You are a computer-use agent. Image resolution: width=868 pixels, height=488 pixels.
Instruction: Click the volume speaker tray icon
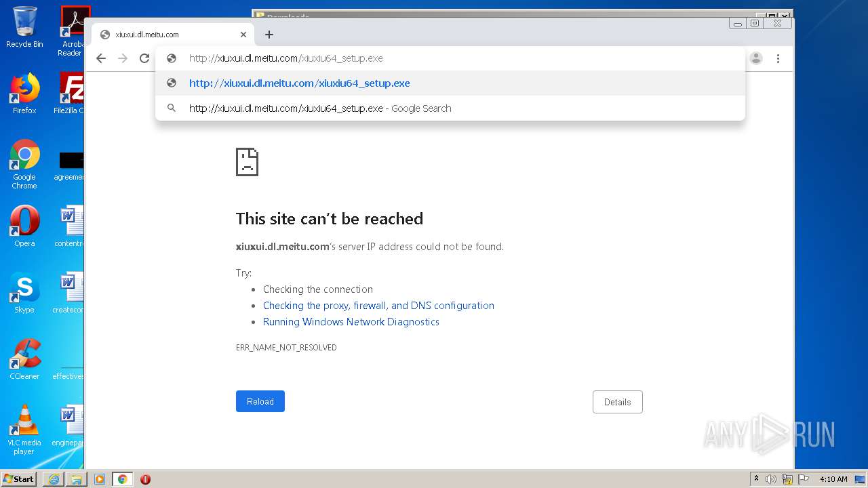(x=770, y=479)
